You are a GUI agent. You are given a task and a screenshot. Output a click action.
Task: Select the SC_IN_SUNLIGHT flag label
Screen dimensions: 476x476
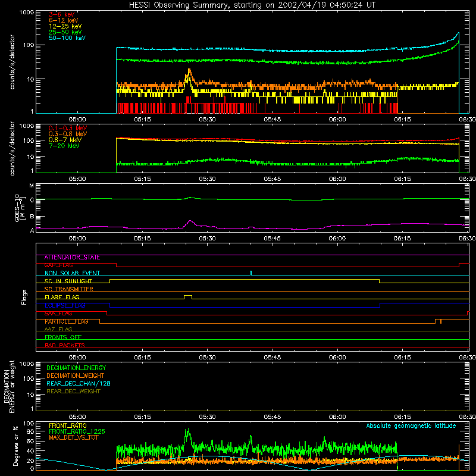(68, 281)
